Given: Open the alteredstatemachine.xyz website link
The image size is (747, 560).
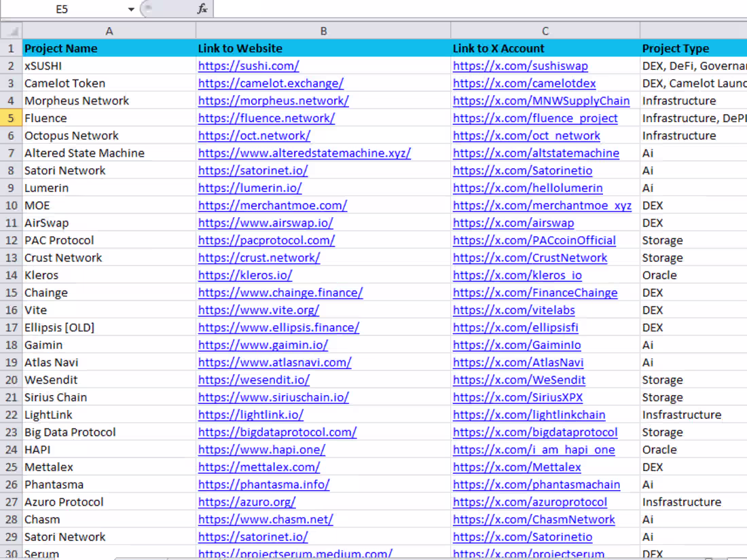Looking at the screenshot, I should (x=304, y=153).
